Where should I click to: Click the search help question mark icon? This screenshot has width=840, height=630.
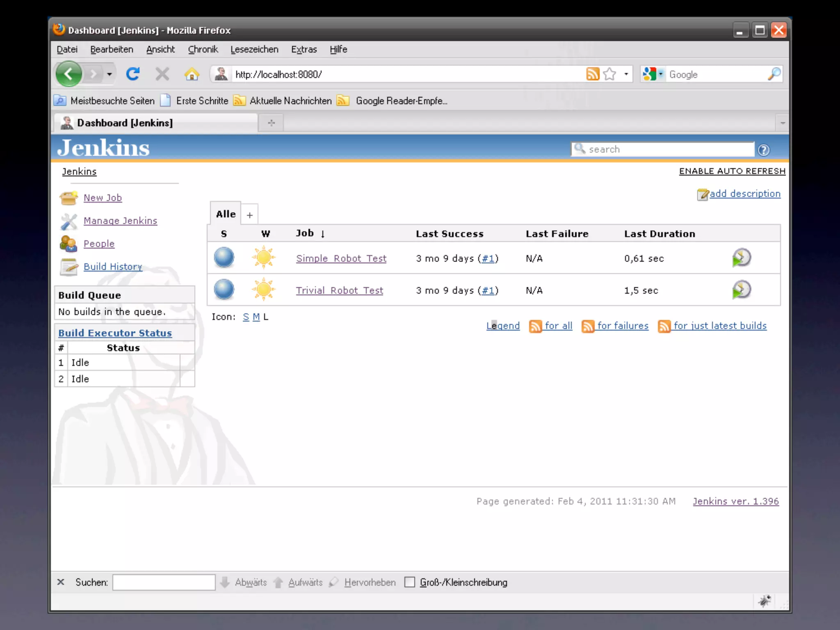click(x=763, y=150)
